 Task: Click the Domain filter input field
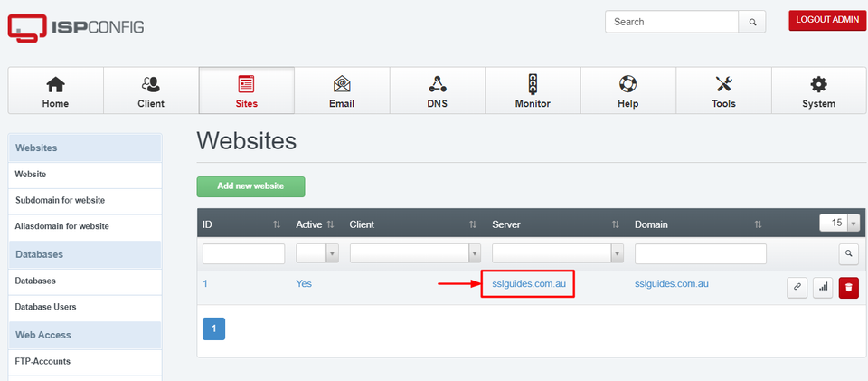tap(700, 253)
